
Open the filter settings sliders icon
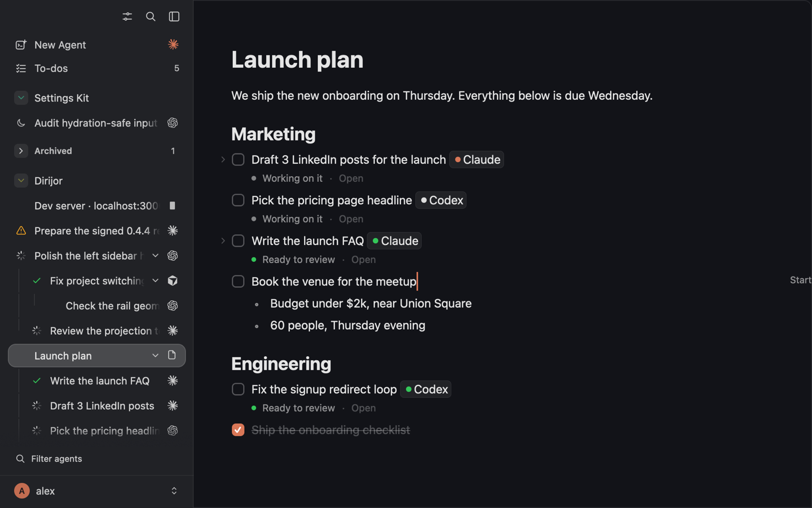pyautogui.click(x=127, y=16)
